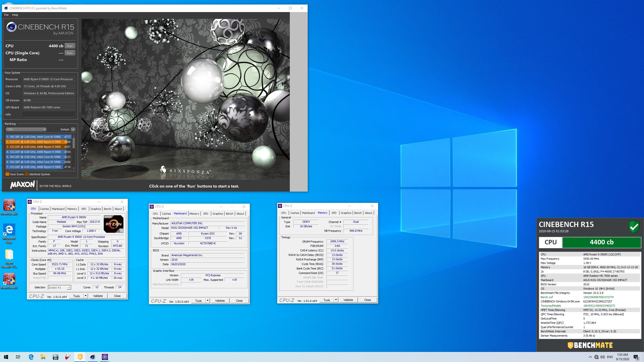The width and height of the screenshot is (644, 362).
Task: Run the CPU Single Core benchmark
Action: (70, 53)
